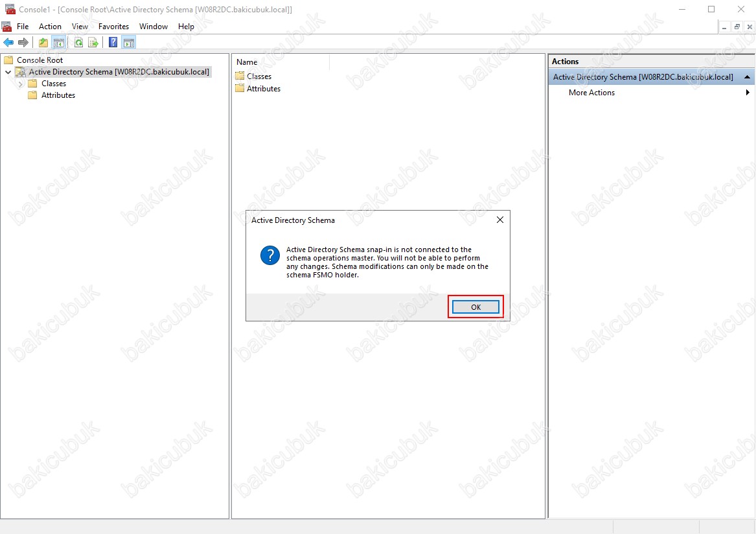Close the Active Directory Schema dialog with the X
The height and width of the screenshot is (534, 756).
click(x=500, y=220)
